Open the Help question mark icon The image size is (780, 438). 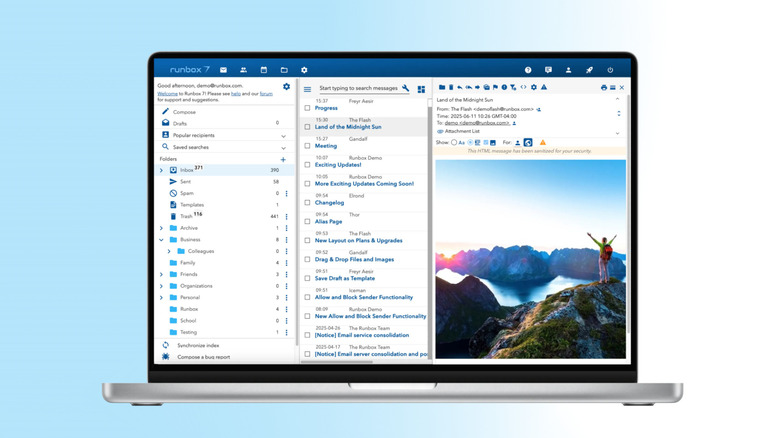pos(528,70)
